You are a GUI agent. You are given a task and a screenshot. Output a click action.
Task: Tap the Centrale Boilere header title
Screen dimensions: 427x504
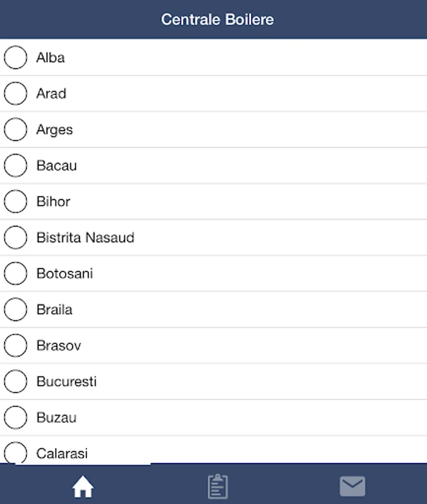[217, 20]
